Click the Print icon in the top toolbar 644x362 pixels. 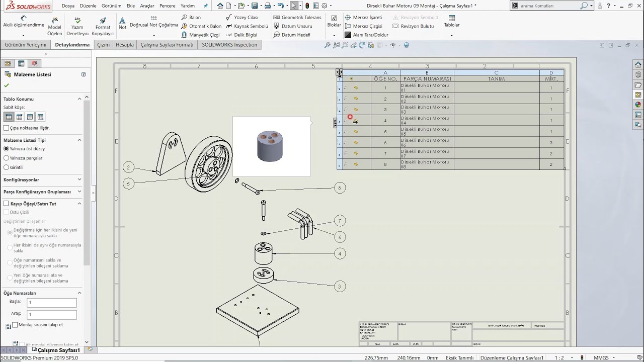tap(268, 6)
